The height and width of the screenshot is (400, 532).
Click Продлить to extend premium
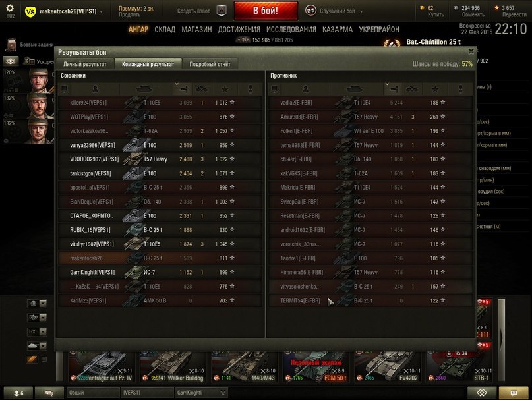click(x=130, y=14)
